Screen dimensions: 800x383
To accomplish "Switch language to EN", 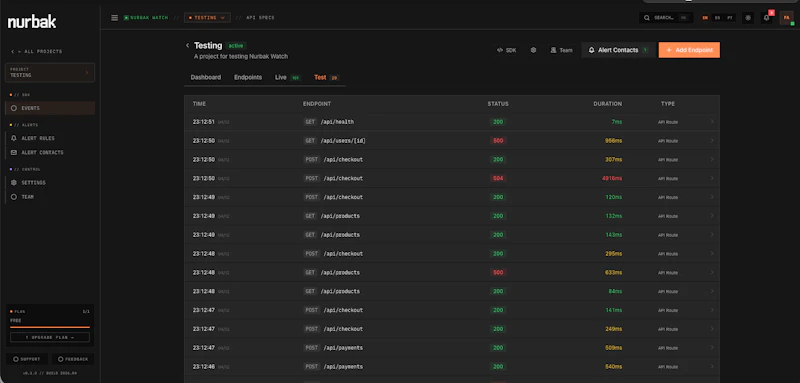I will pos(705,18).
